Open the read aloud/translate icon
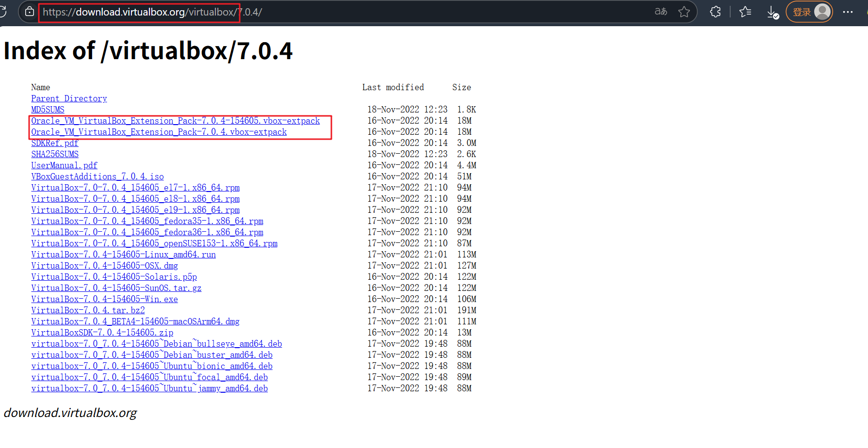Screen dimensions: 868x448 coord(661,12)
